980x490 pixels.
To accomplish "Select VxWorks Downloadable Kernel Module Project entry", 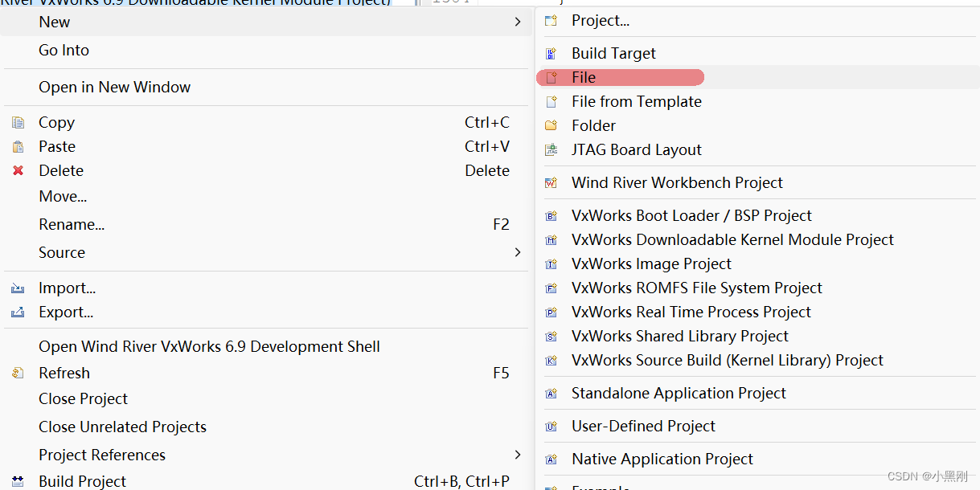I will pos(732,239).
